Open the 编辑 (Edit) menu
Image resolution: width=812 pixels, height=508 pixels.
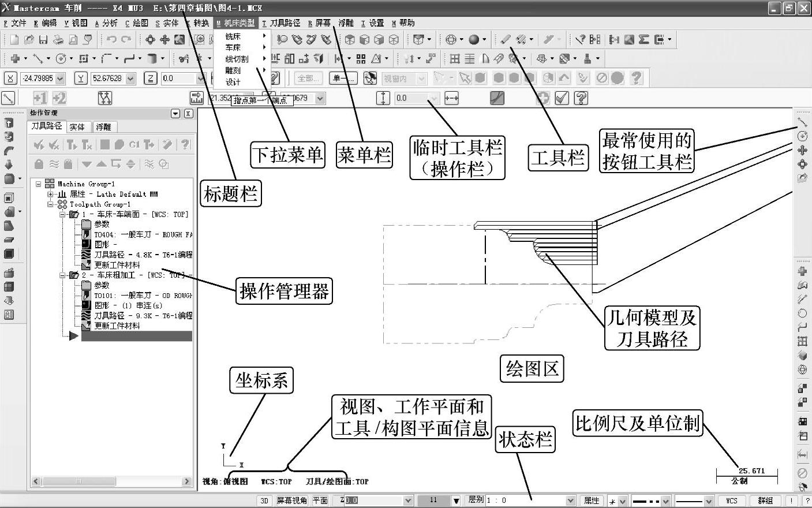click(45, 23)
